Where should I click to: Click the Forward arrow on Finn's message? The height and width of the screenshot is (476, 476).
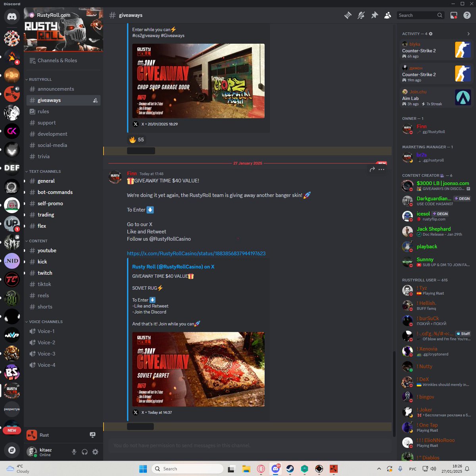pos(372,170)
